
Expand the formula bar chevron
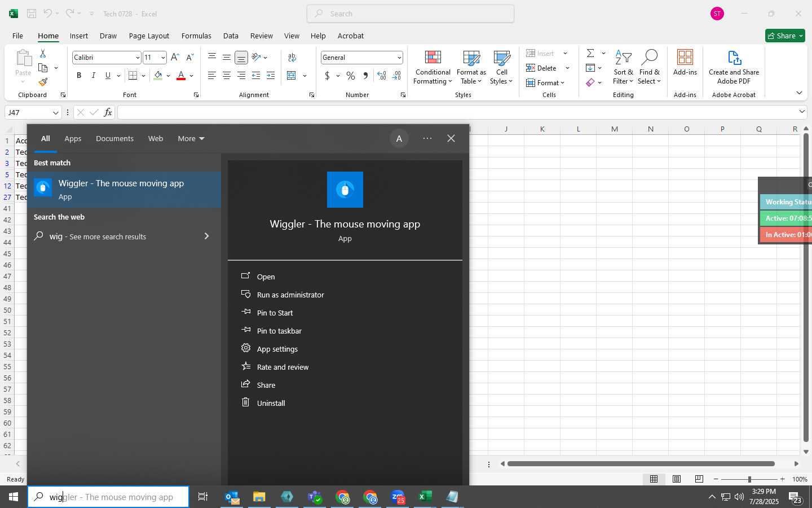[x=802, y=112]
